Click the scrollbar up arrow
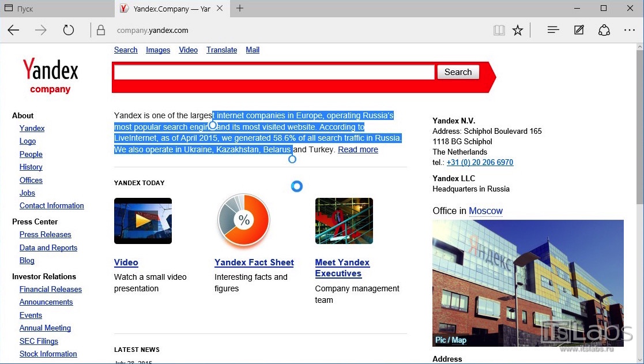644x364 pixels. pyautogui.click(x=640, y=47)
